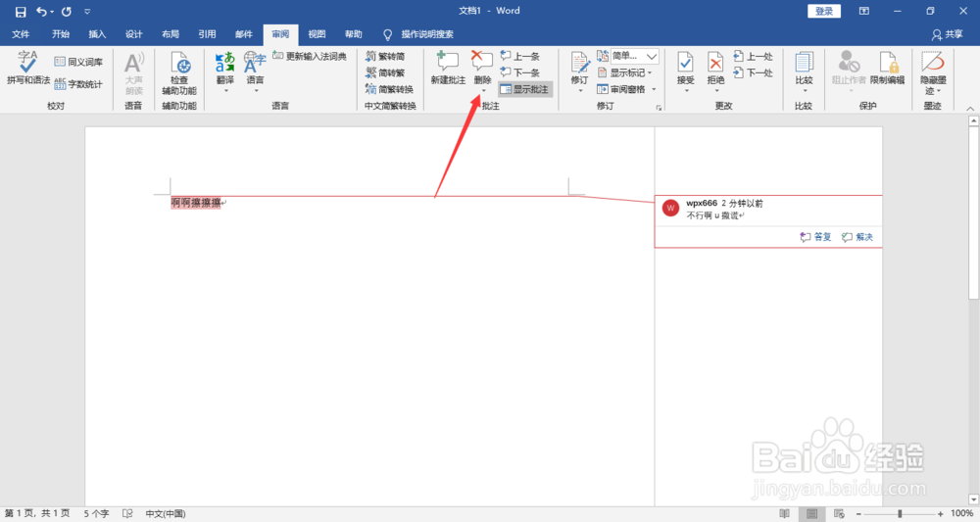Start 大声朗读 read aloud
Viewport: 980px width, 522px height.
click(133, 73)
